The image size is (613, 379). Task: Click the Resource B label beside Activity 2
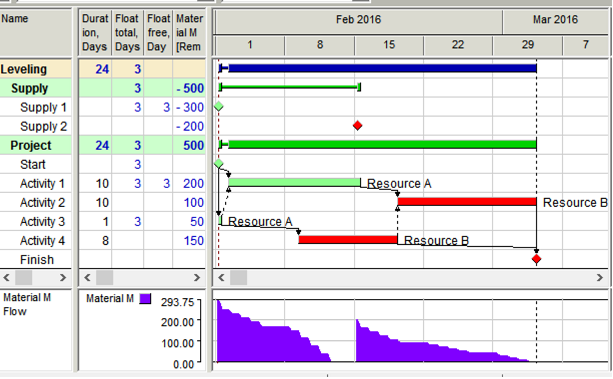click(575, 203)
